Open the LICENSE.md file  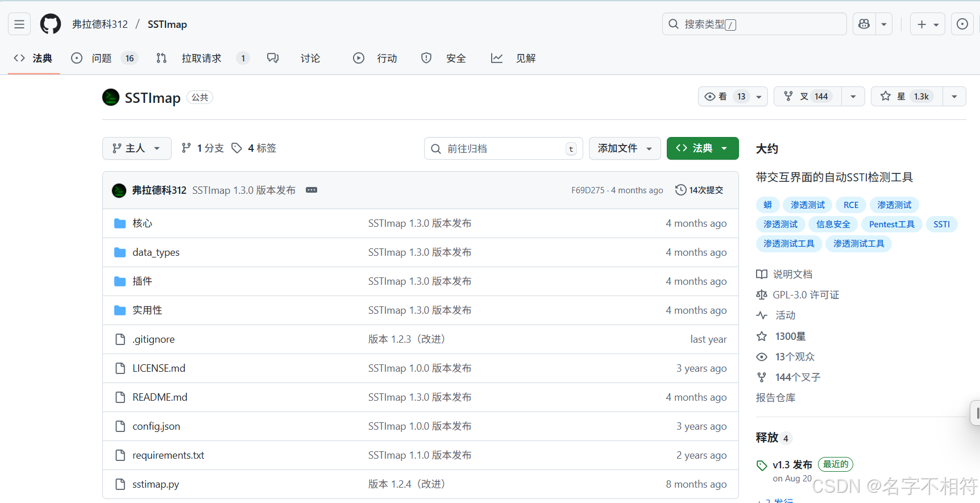[159, 368]
